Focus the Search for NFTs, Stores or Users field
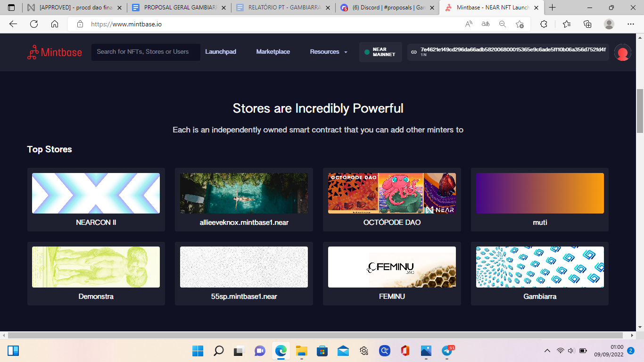 146,52
